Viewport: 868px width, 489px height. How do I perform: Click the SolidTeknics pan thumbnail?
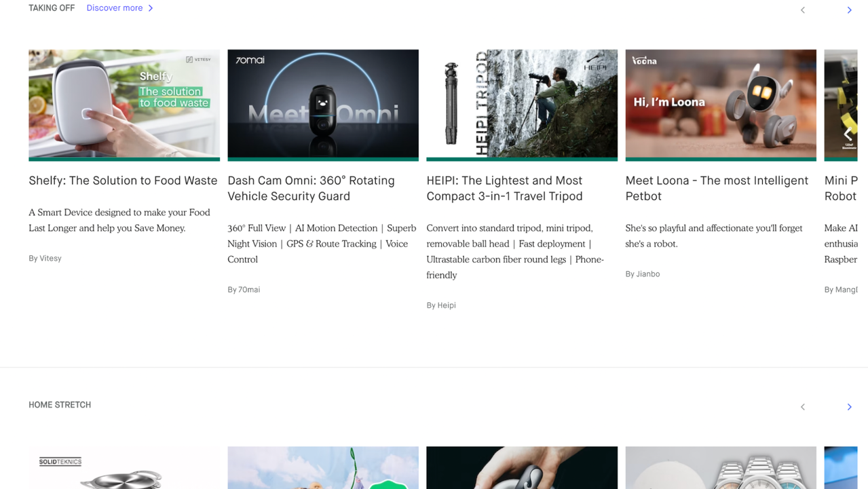point(124,467)
